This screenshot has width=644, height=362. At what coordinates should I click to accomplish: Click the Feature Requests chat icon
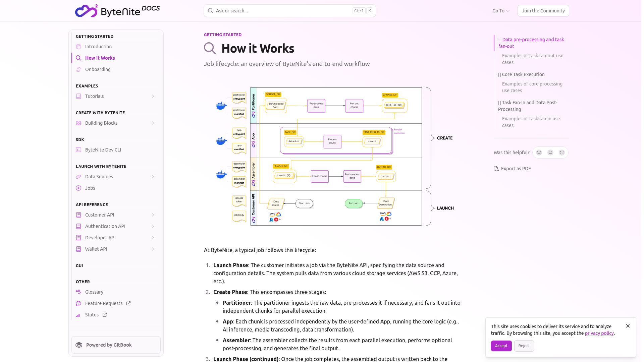point(78,303)
